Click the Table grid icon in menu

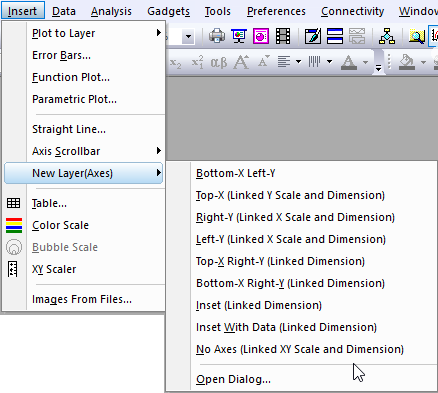[13, 203]
